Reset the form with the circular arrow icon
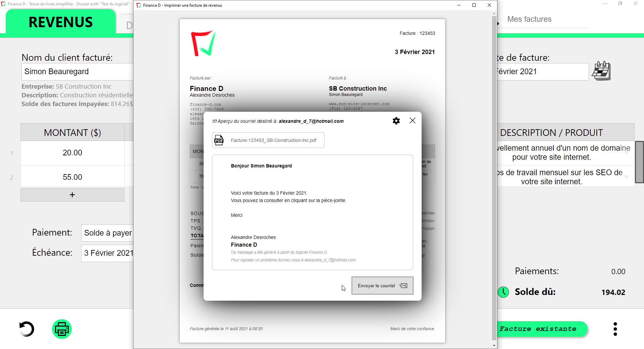The height and width of the screenshot is (349, 644). pyautogui.click(x=26, y=329)
